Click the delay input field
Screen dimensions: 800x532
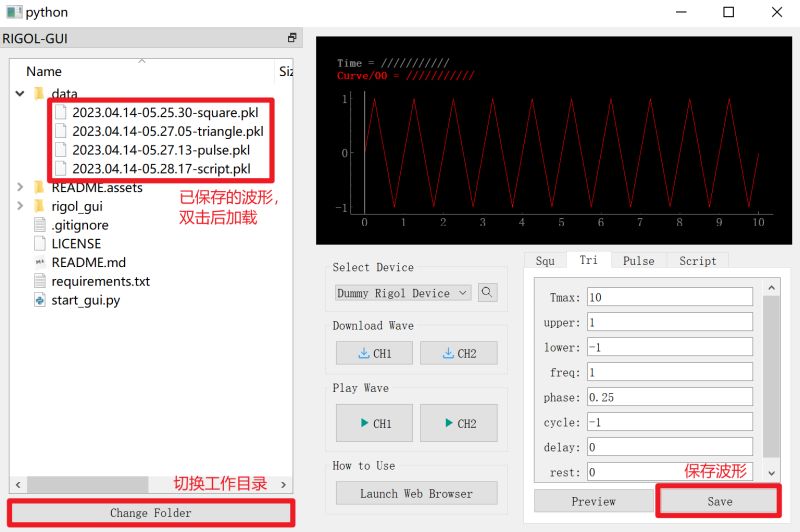point(670,447)
